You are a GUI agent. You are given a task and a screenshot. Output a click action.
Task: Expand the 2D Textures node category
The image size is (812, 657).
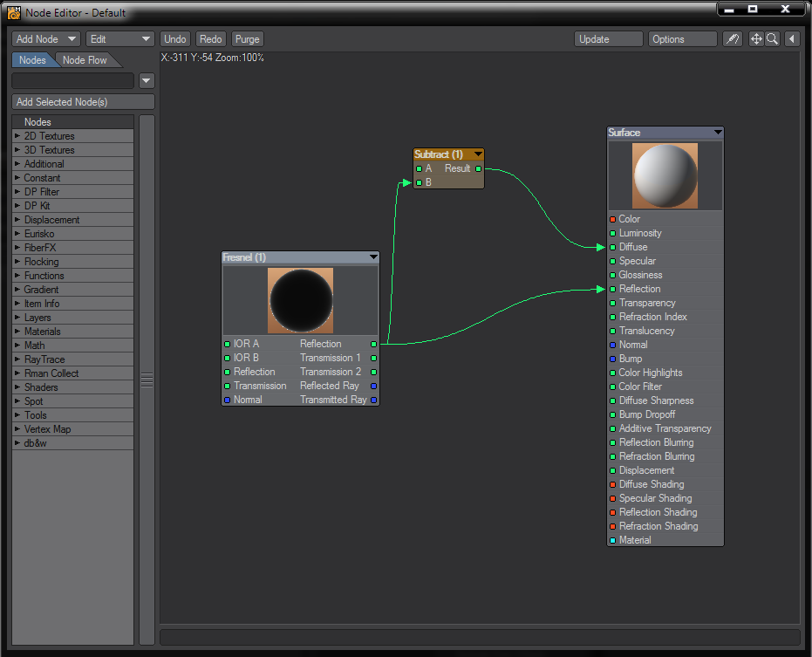point(17,136)
